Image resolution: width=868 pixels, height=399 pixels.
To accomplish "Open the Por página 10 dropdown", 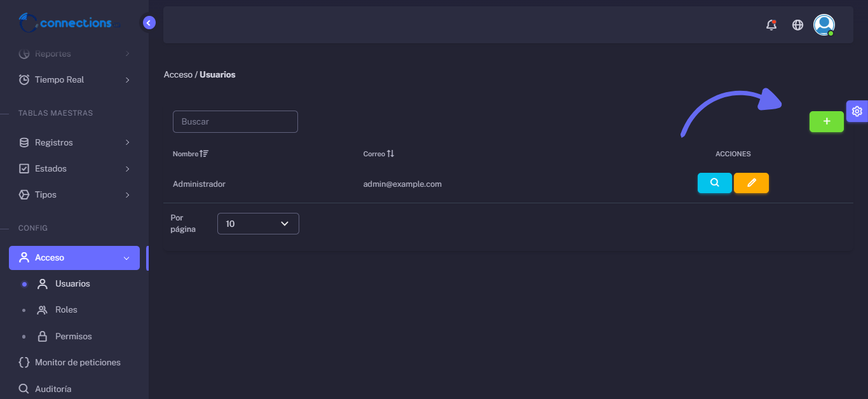I will point(258,224).
